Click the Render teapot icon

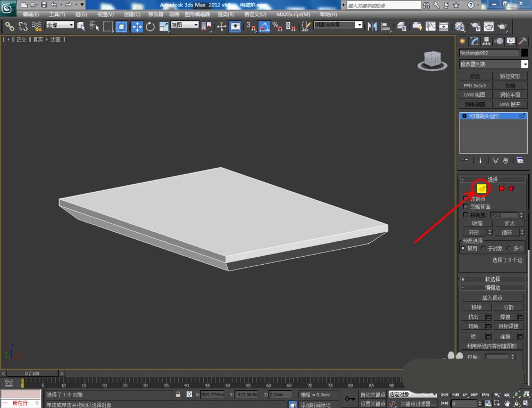502,27
